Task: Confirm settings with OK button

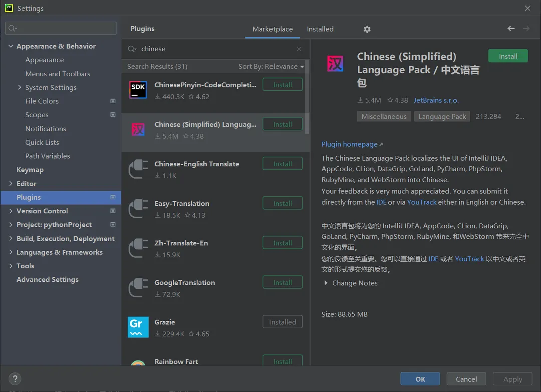Action: coord(420,379)
